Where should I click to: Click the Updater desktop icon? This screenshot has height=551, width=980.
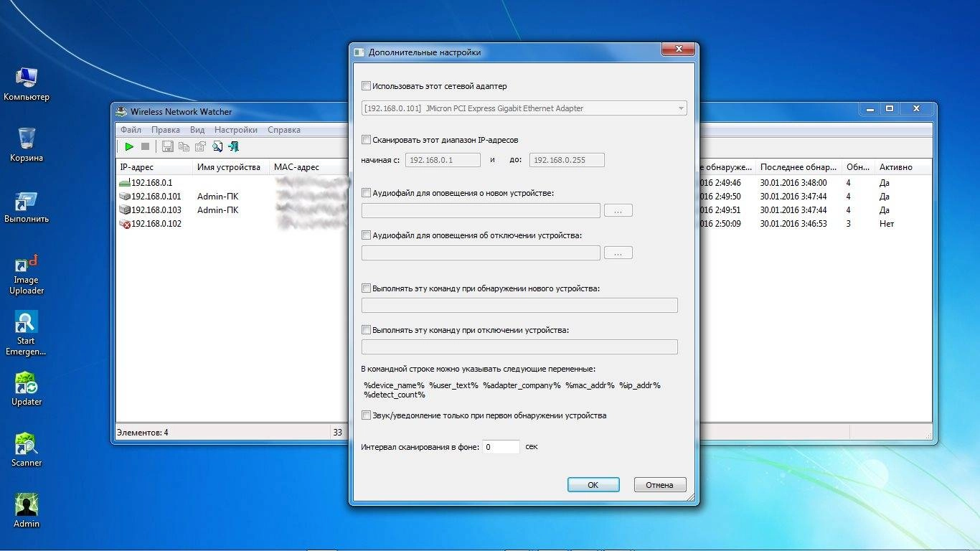pyautogui.click(x=27, y=390)
